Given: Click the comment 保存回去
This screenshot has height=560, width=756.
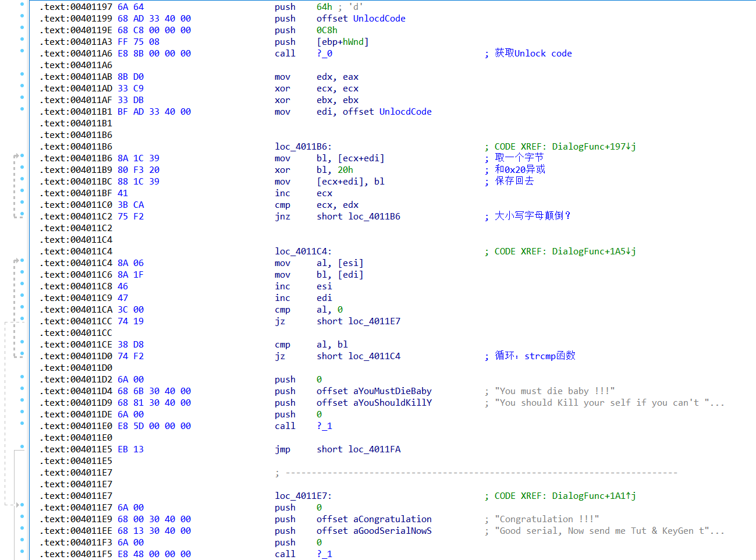Looking at the screenshot, I should pos(514,181).
